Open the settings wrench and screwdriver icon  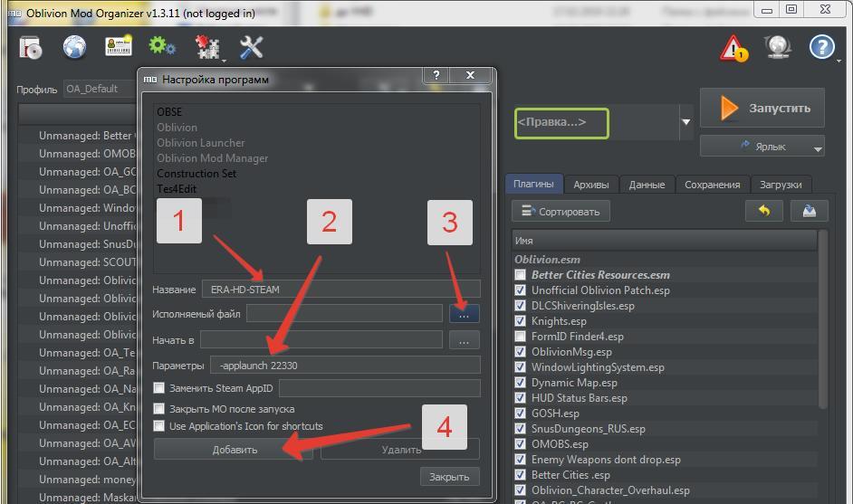251,47
